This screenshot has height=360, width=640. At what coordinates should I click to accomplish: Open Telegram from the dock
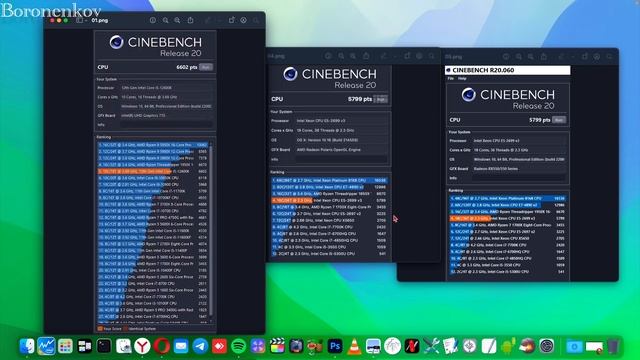pyautogui.click(x=200, y=346)
